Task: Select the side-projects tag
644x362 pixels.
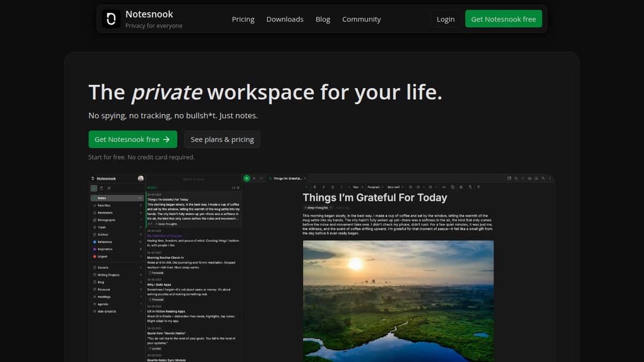Action: pos(117,311)
